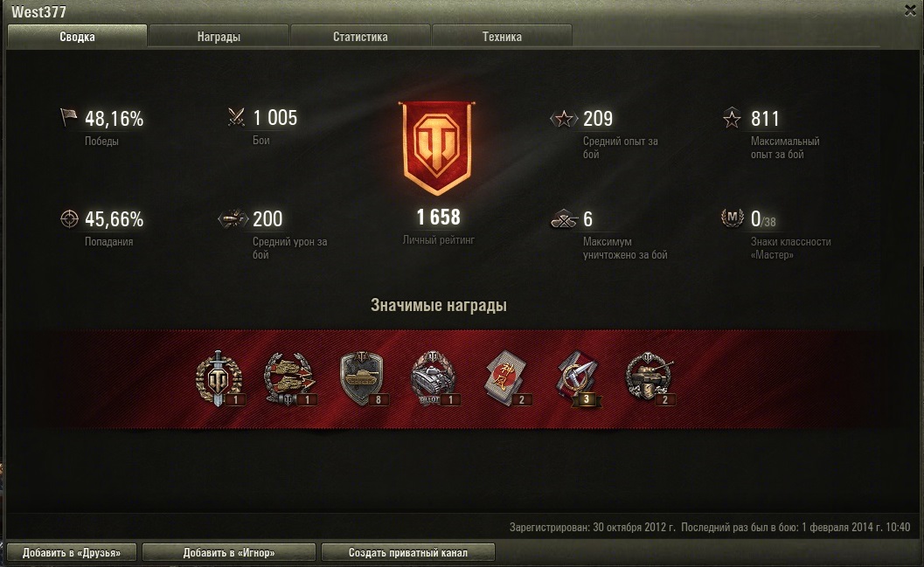Click the Добавить в «Игнор» button
The width and height of the screenshot is (924, 567).
(x=229, y=552)
